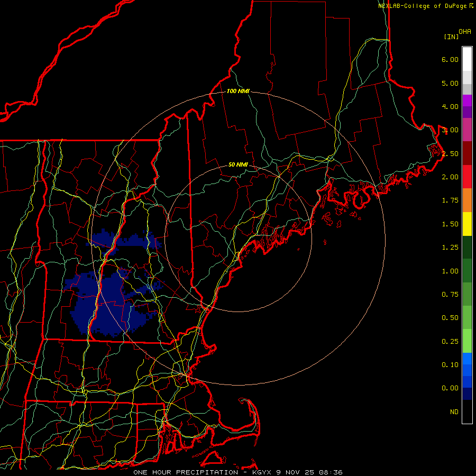Viewport: 476px width, 476px height.
Task: Click the ND legend label
Action: [x=454, y=412]
